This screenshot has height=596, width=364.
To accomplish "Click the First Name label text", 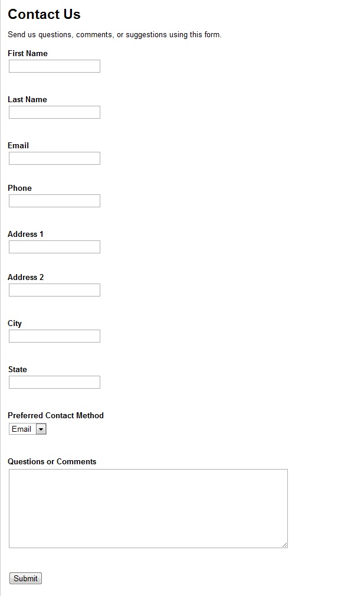I will (27, 53).
